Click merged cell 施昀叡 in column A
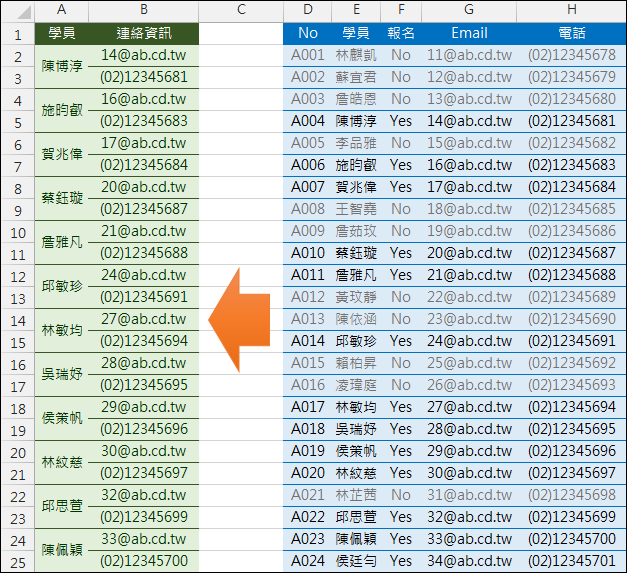Image resolution: width=627 pixels, height=573 pixels. [x=62, y=110]
